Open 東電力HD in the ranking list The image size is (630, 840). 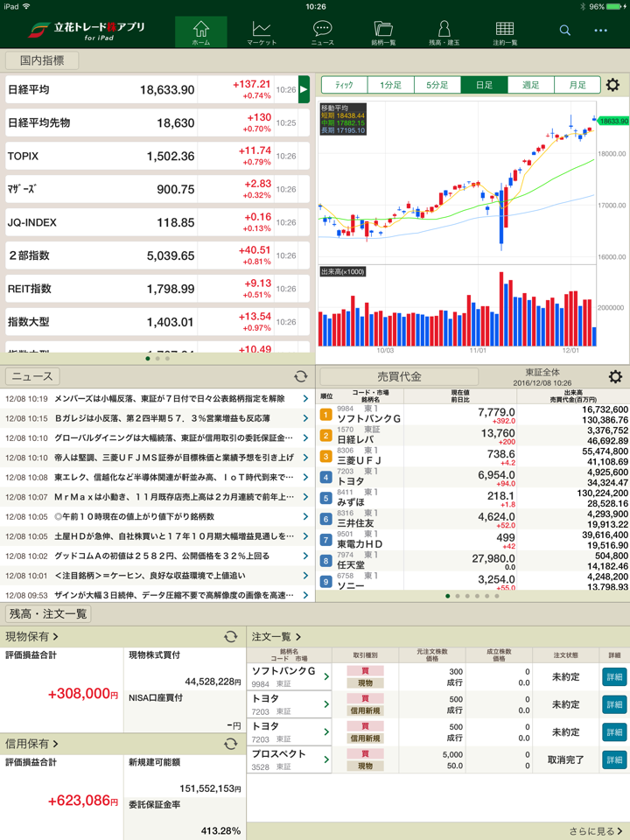(x=473, y=540)
